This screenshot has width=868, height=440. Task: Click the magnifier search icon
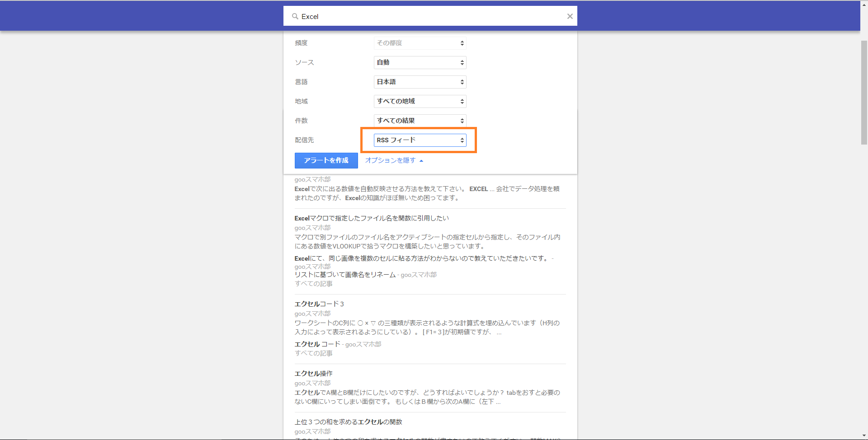[x=295, y=16]
